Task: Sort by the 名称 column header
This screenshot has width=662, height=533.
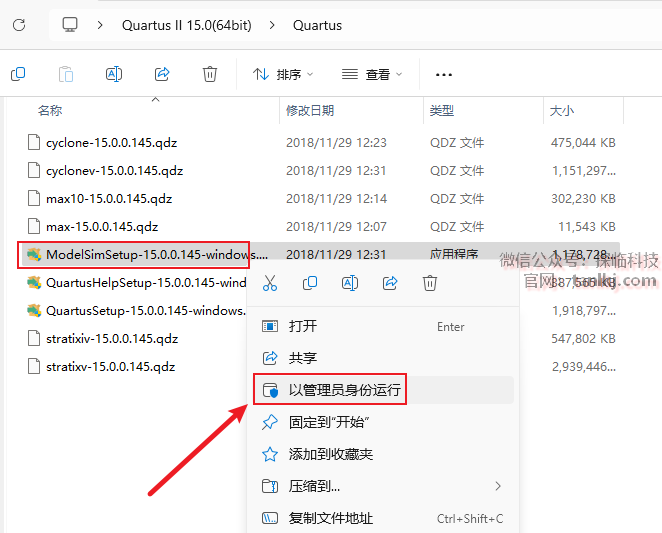Action: (x=50, y=111)
